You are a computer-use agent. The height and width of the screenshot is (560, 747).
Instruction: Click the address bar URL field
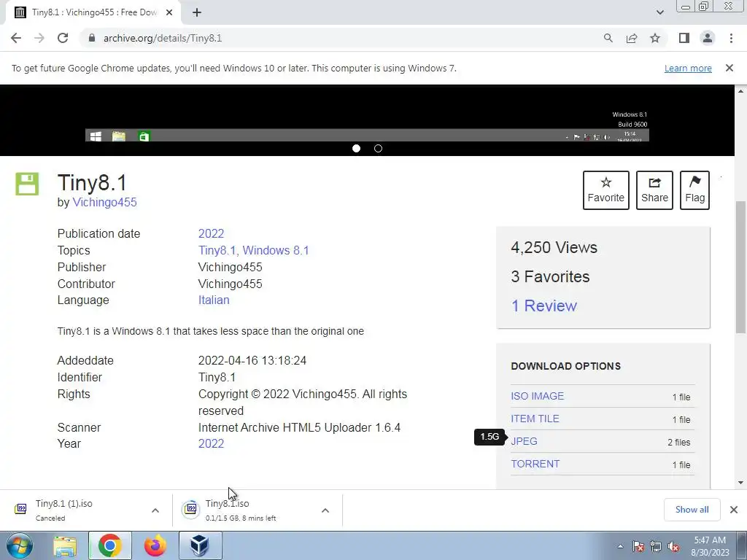[x=343, y=38]
